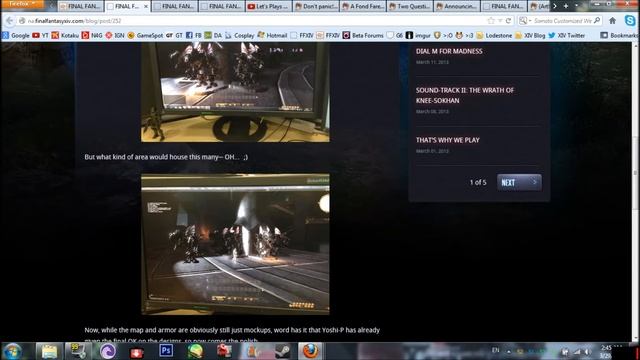Open the FB Facebook bookmark
Viewport: 640px width, 360px height.
[194, 36]
